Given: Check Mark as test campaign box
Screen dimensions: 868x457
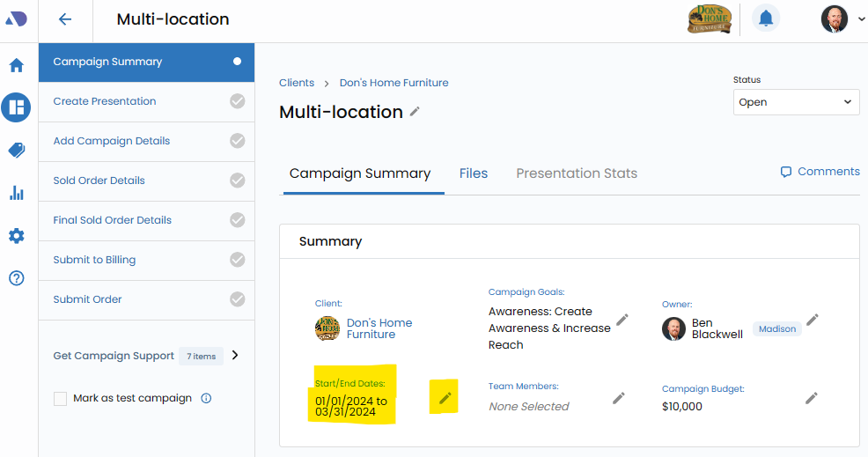Looking at the screenshot, I should click(61, 399).
